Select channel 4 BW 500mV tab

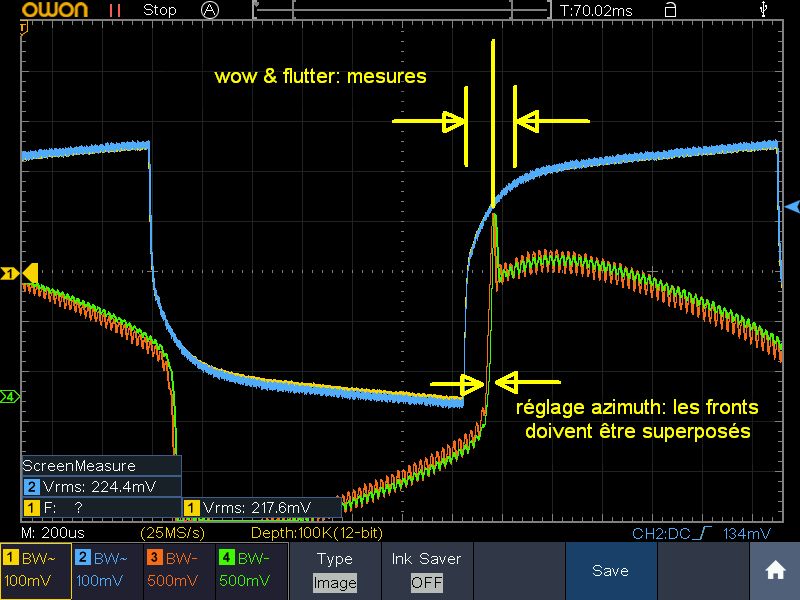251,571
